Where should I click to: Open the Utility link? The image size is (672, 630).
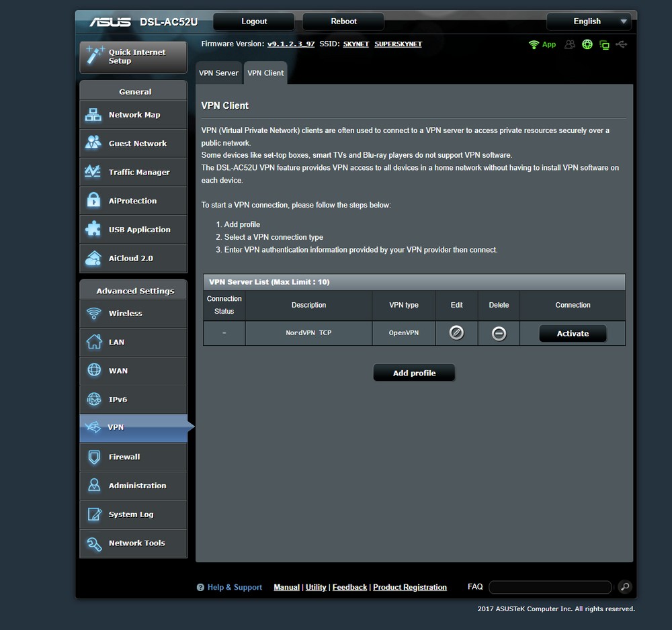pyautogui.click(x=316, y=587)
